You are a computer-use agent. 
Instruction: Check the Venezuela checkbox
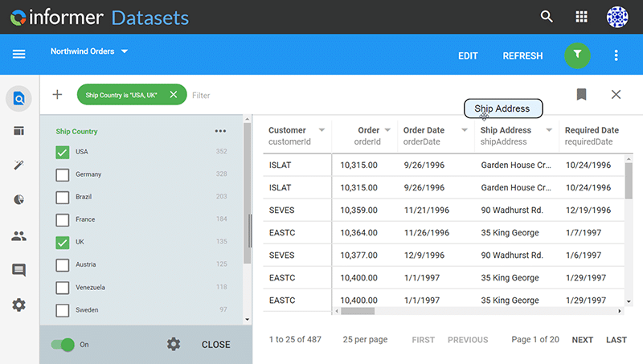coord(63,288)
